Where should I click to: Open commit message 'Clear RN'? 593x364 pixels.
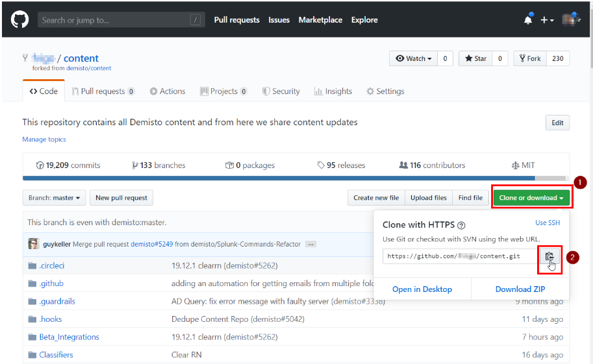pyautogui.click(x=186, y=354)
